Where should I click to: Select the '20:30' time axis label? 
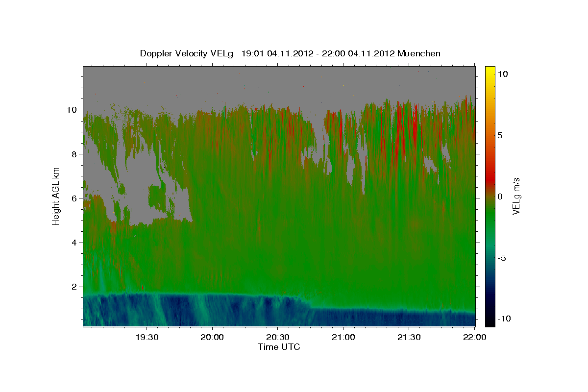pyautogui.click(x=277, y=337)
